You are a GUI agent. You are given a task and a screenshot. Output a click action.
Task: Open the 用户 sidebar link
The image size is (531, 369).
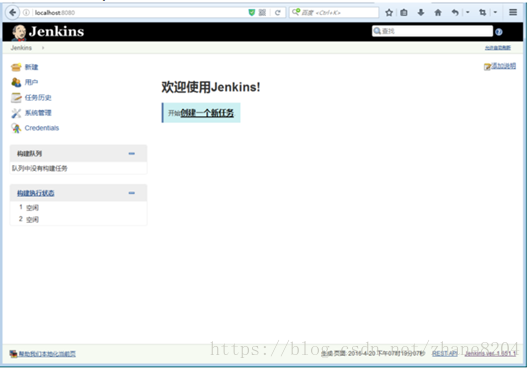click(31, 82)
